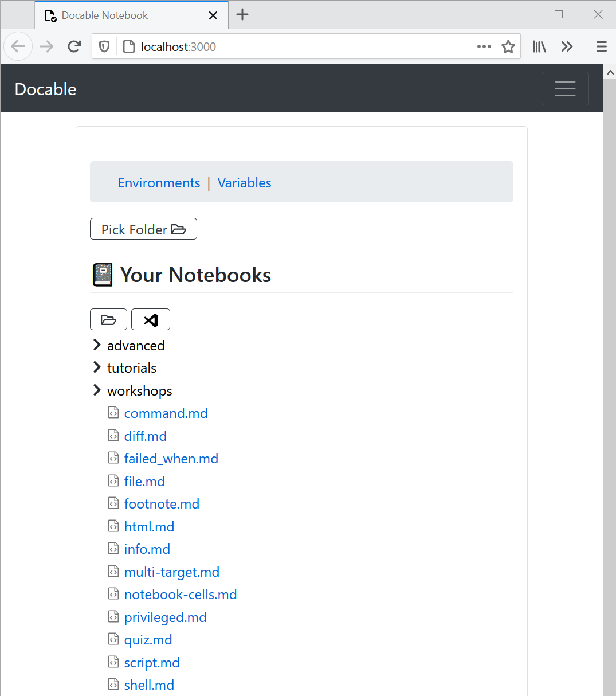Open privileged.md notebook

coord(166,617)
